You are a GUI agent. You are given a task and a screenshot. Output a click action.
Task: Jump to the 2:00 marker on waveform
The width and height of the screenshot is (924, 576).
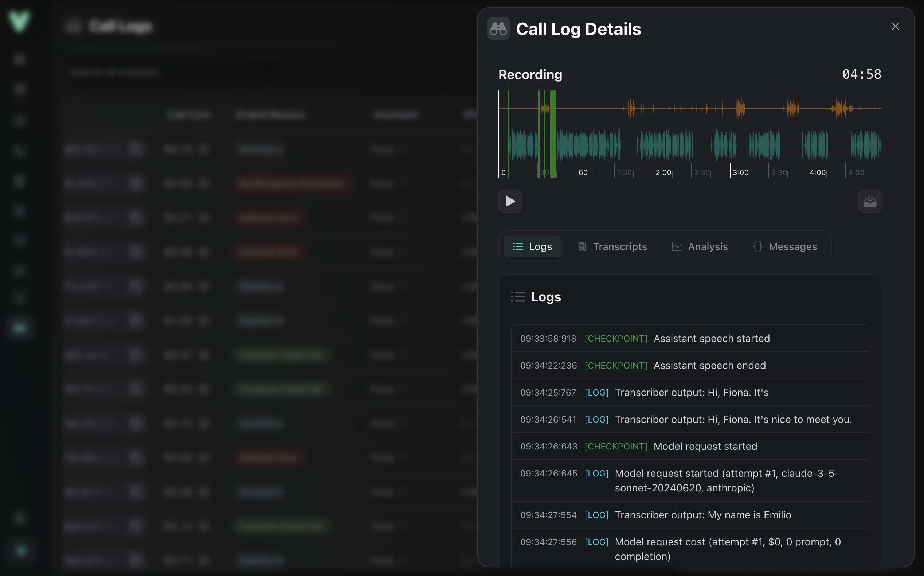pos(663,172)
